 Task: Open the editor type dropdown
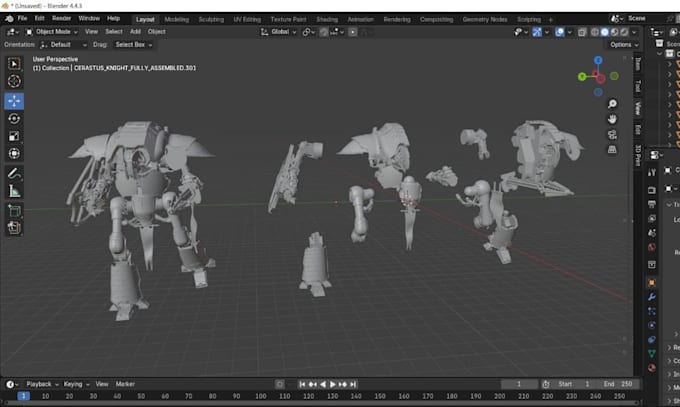click(12, 32)
